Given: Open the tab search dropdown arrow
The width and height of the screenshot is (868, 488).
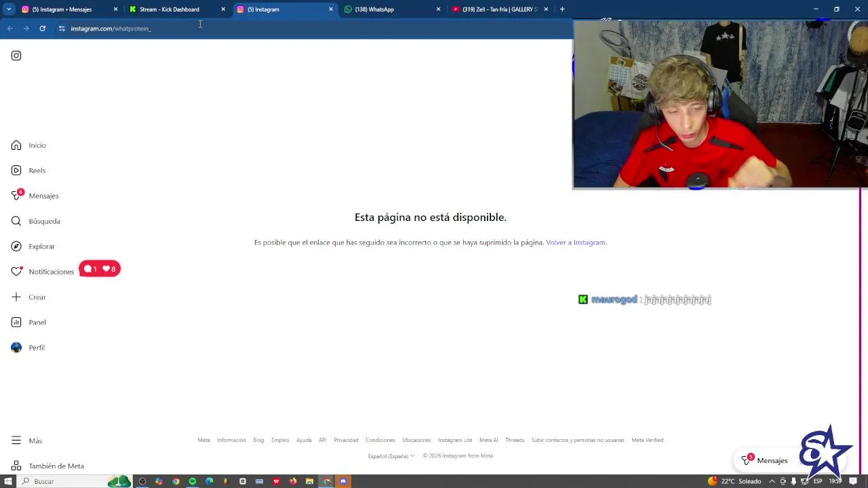Looking at the screenshot, I should pos(9,9).
